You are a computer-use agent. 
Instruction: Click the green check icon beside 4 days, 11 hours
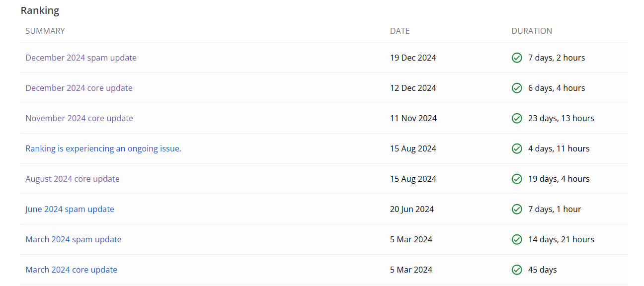(x=517, y=148)
